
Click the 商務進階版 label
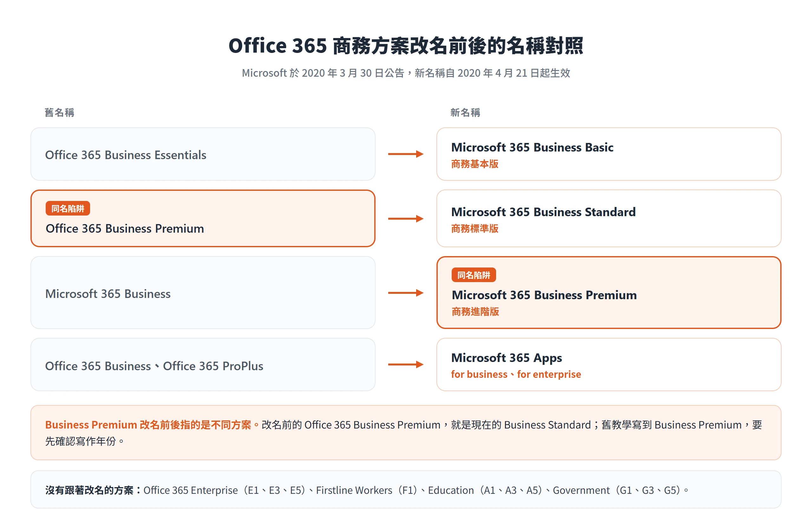475,312
